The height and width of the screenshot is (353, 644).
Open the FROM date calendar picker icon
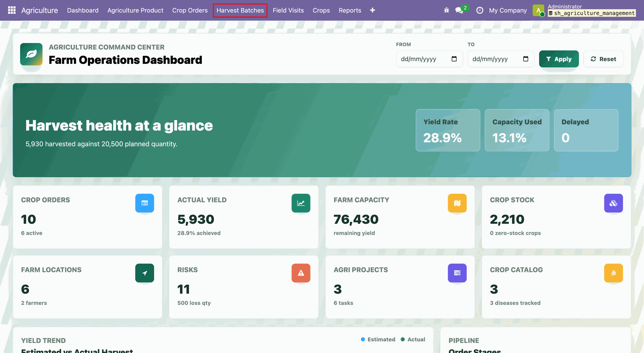(454, 59)
